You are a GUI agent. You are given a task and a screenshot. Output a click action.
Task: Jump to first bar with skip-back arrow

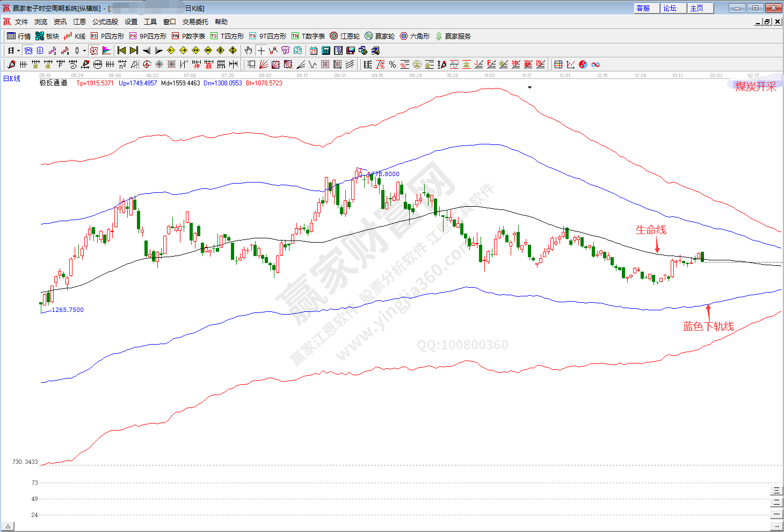[121, 50]
